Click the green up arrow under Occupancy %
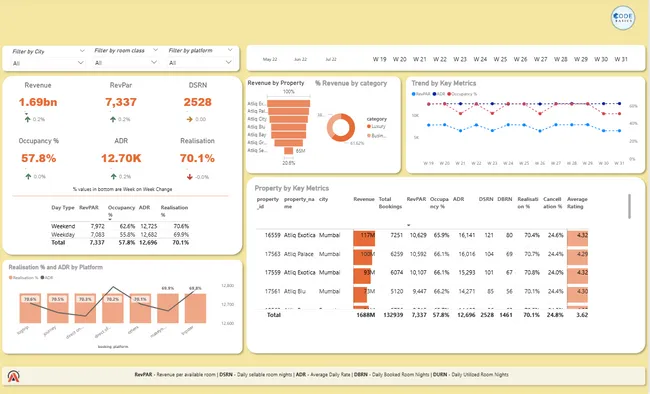The width and height of the screenshot is (650, 394). pyautogui.click(x=28, y=177)
